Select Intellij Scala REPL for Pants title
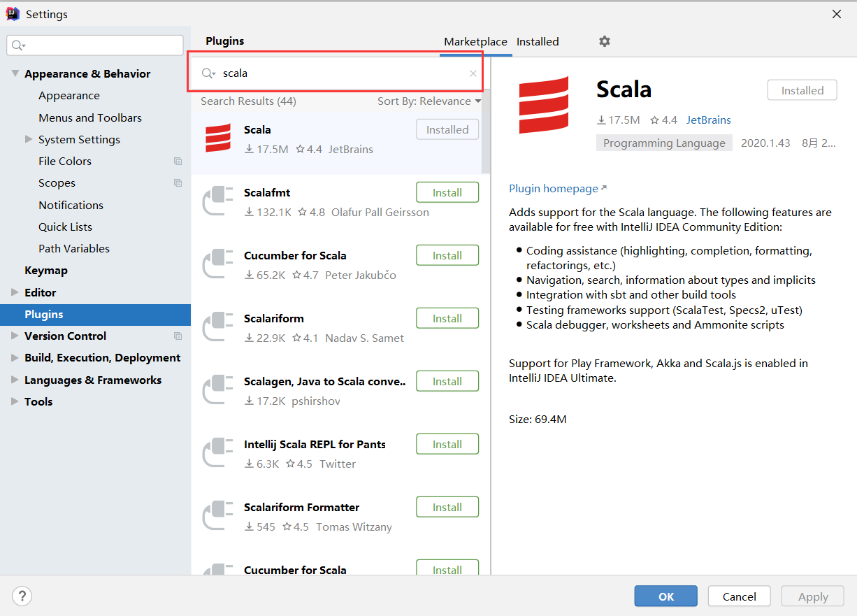This screenshot has height=616, width=857. click(x=315, y=445)
